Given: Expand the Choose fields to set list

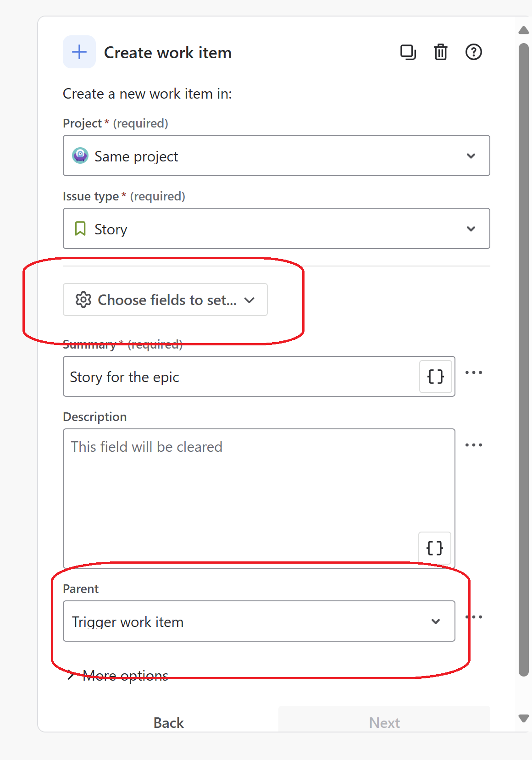Looking at the screenshot, I should point(250,300).
